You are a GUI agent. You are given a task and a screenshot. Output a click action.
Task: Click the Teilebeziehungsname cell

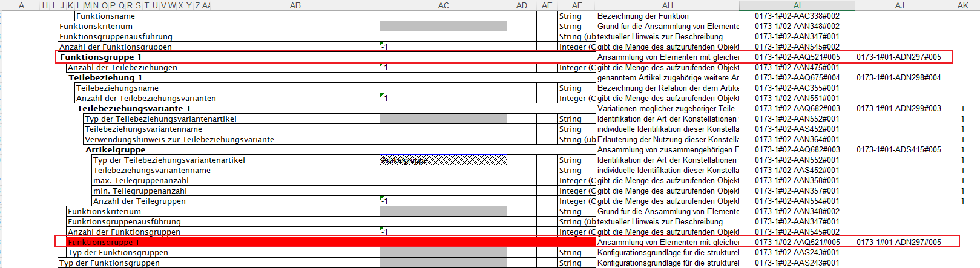[117, 88]
